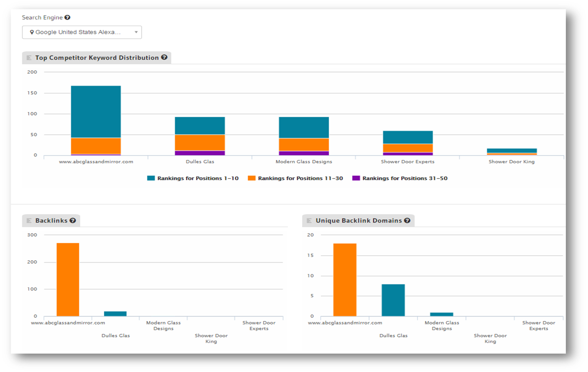Select the Unique Backlink Domains tab header
Viewport: 588px width, 372px height.
point(359,221)
